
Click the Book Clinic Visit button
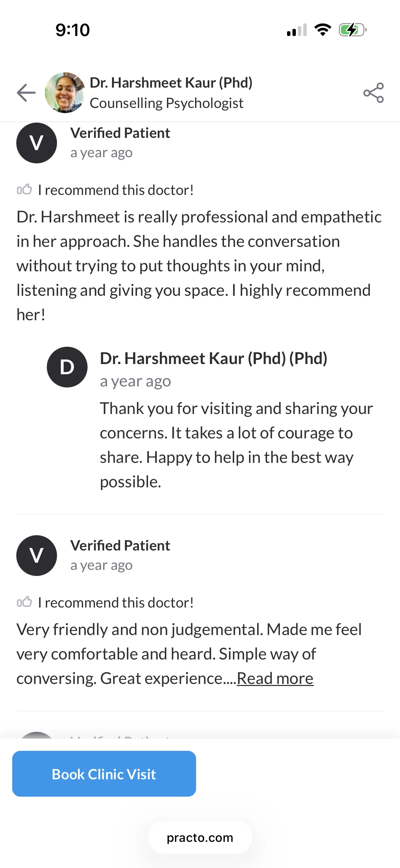(104, 774)
